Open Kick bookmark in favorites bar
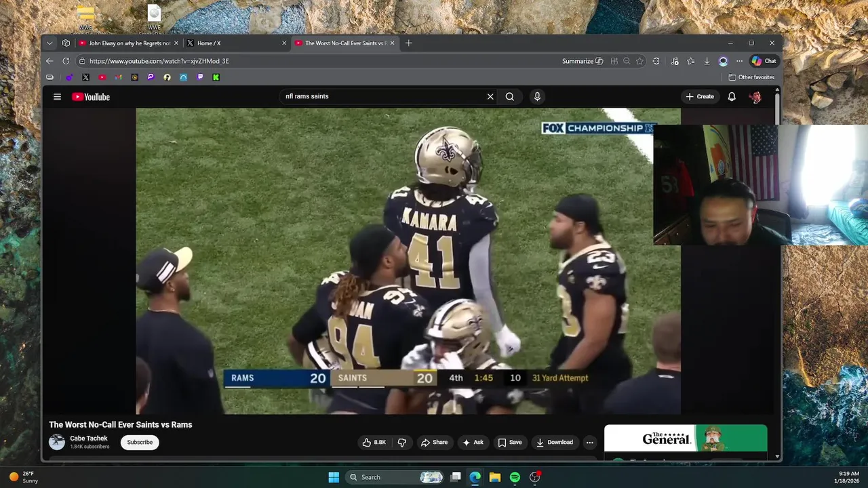This screenshot has width=868, height=488. pyautogui.click(x=216, y=77)
